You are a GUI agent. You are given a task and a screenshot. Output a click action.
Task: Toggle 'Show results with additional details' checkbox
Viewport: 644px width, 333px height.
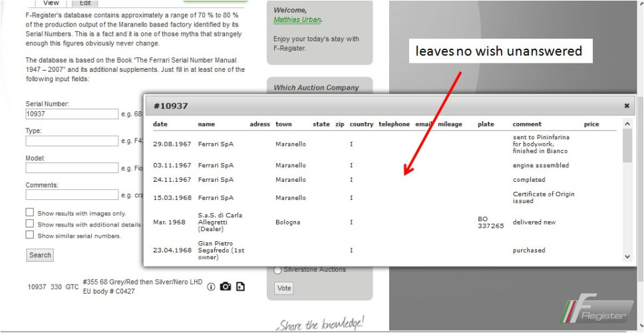pos(29,224)
